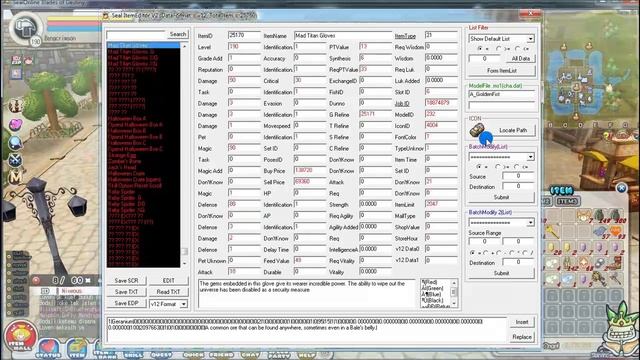Click the ItemName input field

[x=342, y=36]
